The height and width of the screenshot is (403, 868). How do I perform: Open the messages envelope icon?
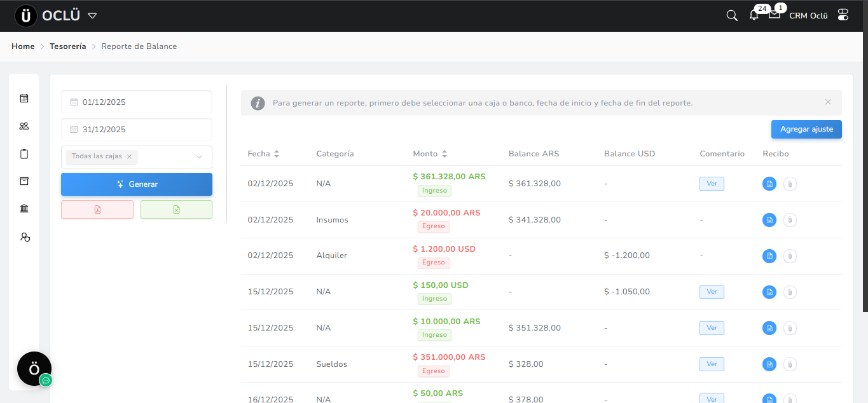click(x=774, y=14)
